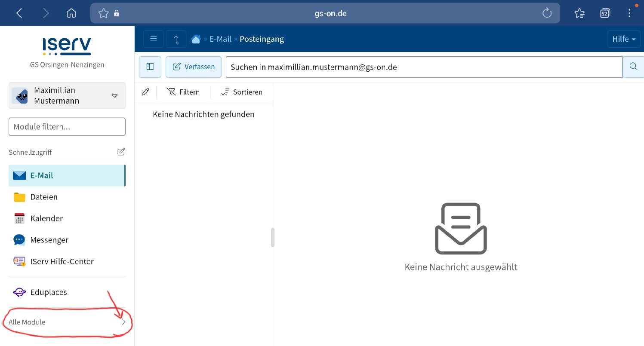Screen dimensions: 644x346
Task: Click the E-Mail breadcrumb link
Action: click(220, 39)
